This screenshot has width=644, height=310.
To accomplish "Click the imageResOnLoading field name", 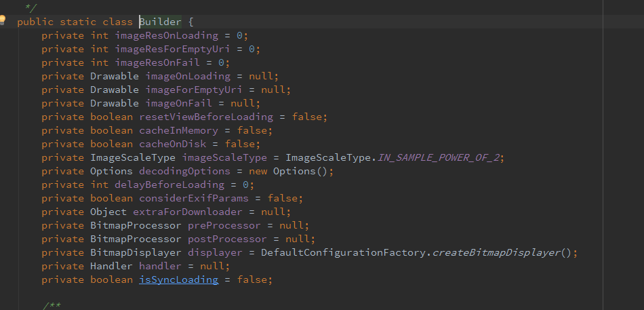I will pos(167,35).
